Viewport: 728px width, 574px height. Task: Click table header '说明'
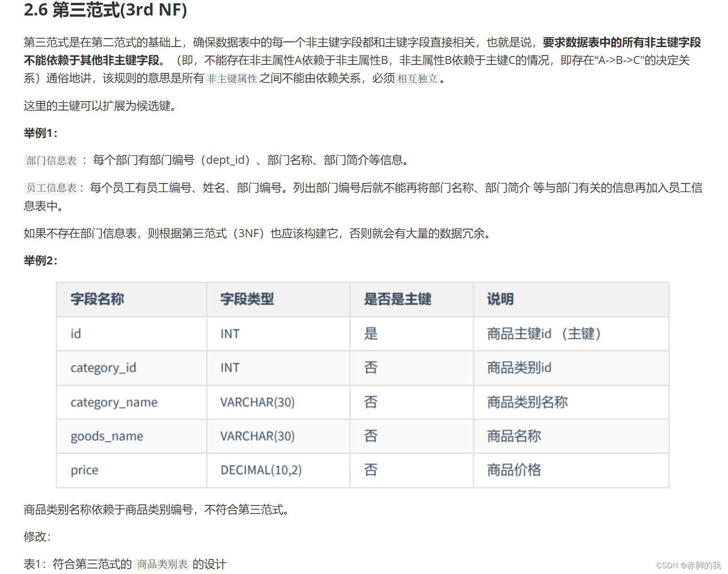coord(500,299)
